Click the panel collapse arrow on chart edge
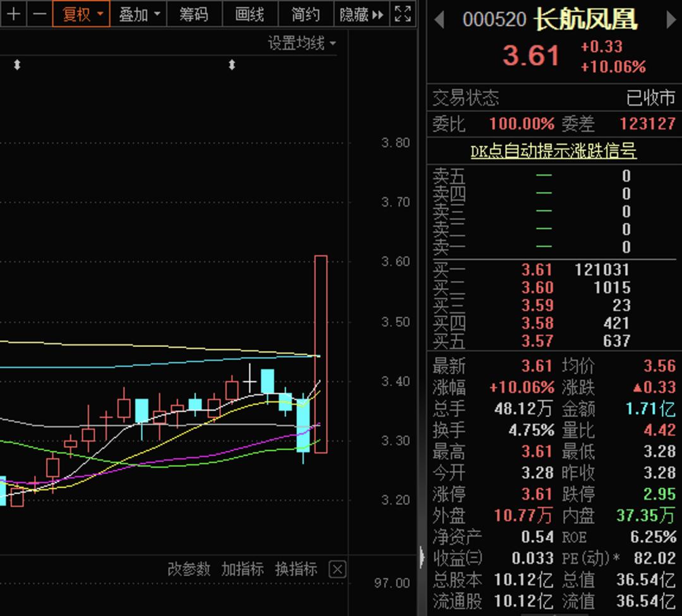This screenshot has width=682, height=616. [422, 559]
